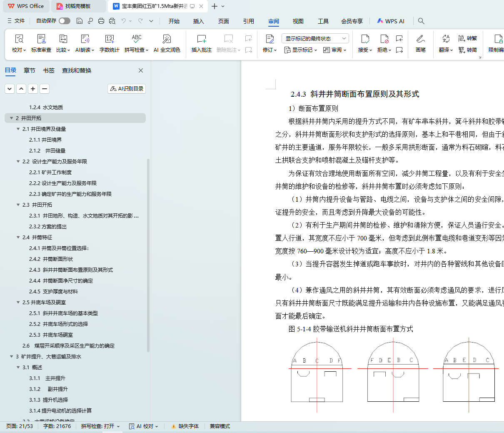This screenshot has width=504, height=433.
Task: Click 缺失字体 warning in status bar
Action: click(x=185, y=426)
